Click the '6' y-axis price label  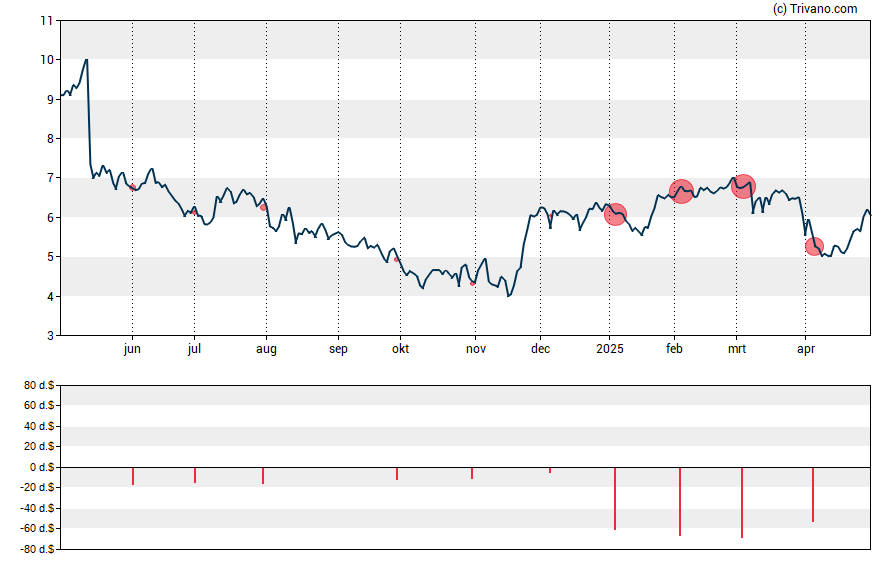[50, 218]
